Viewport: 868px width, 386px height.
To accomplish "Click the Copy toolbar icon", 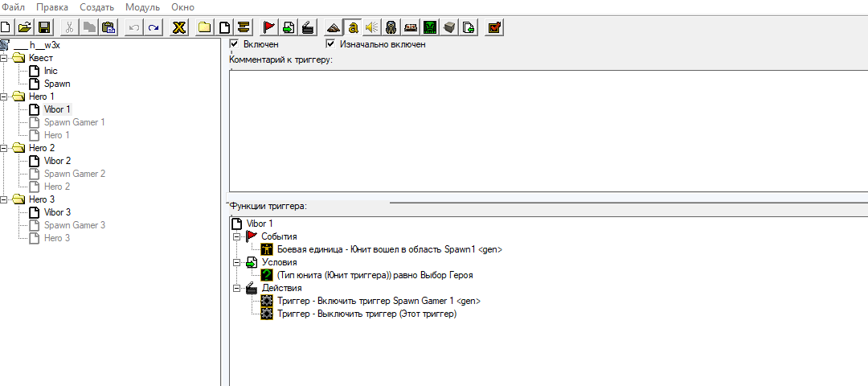I will pyautogui.click(x=88, y=27).
